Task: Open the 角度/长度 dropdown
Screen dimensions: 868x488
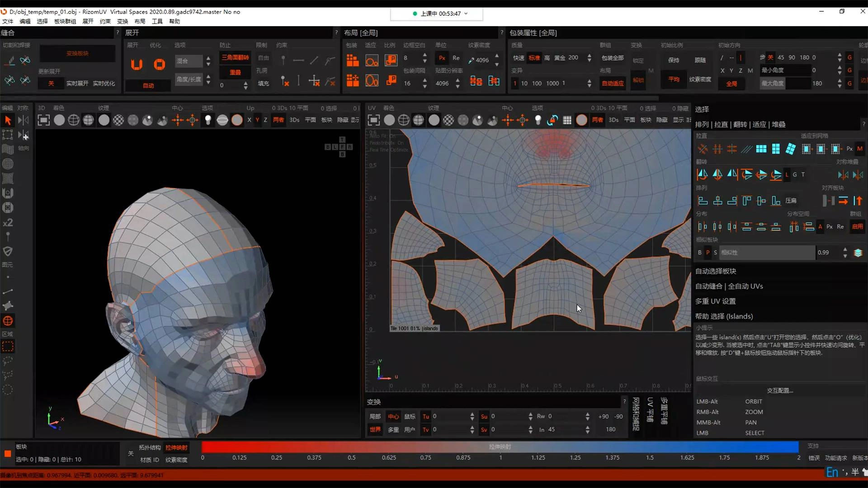Action: click(x=189, y=80)
